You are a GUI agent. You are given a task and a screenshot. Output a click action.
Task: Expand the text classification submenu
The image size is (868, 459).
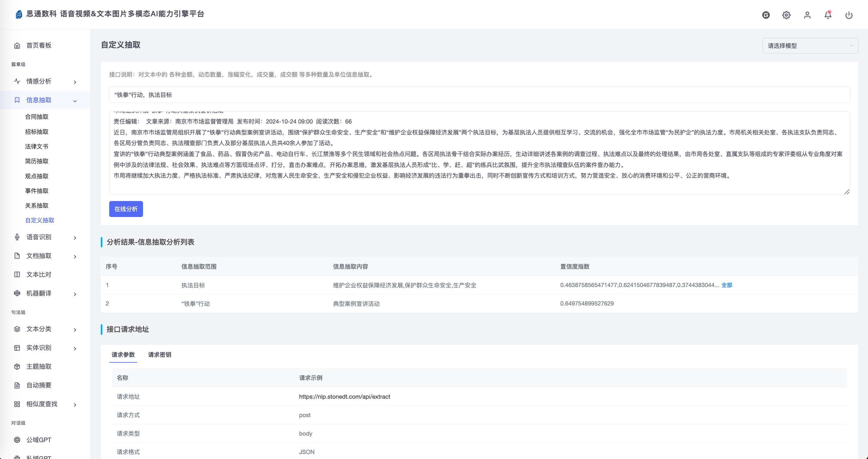(75, 330)
